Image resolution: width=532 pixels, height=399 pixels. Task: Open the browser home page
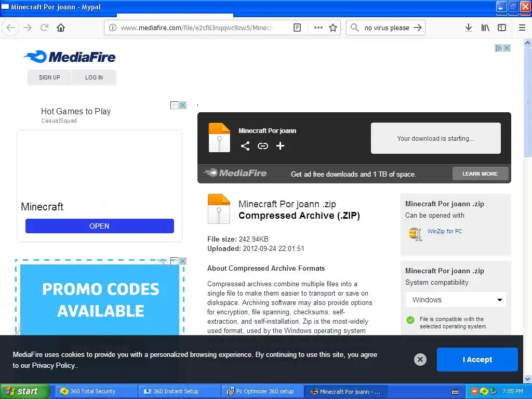61,28
